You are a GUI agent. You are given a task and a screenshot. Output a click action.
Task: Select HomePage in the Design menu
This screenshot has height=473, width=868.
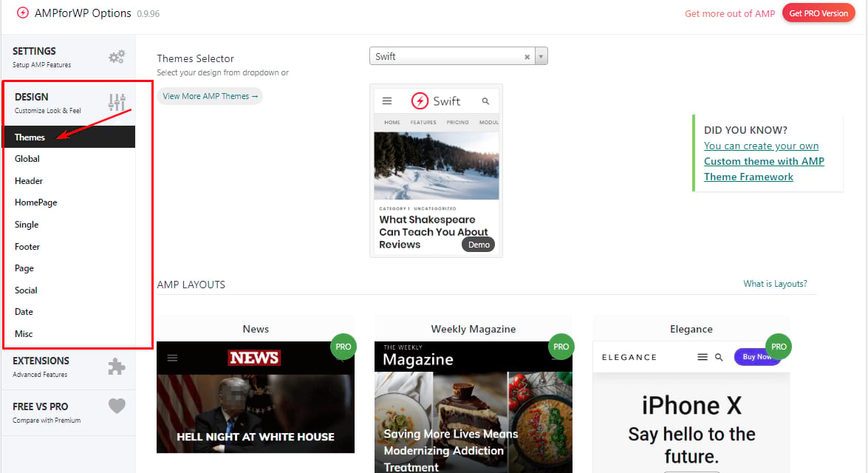click(69, 203)
